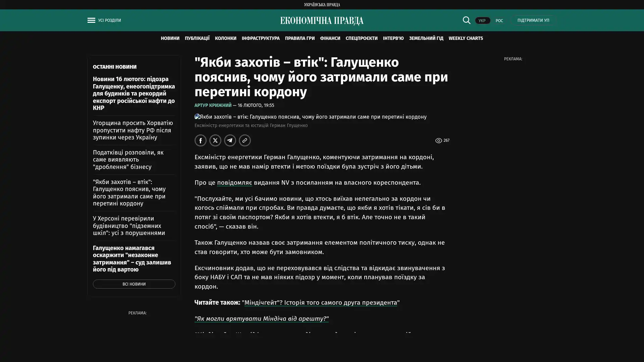
Task: Open ІНФРАСТРУКТУРА navigation item
Action: click(x=260, y=38)
